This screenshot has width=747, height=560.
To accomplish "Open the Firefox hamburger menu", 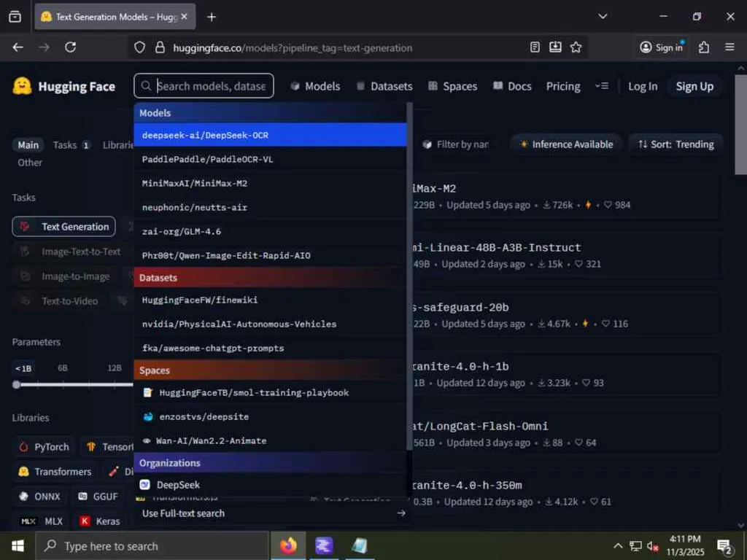I will coord(729,47).
